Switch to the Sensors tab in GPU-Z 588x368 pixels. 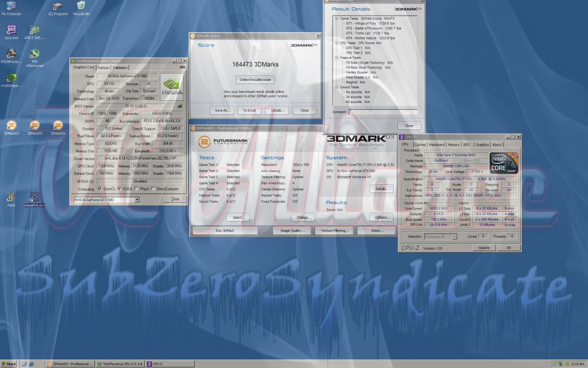pos(103,68)
